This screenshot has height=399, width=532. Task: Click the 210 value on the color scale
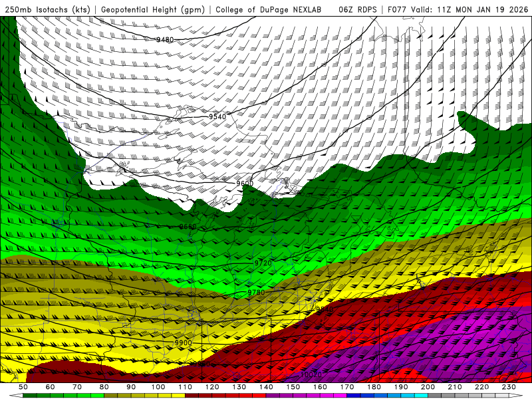coord(455,387)
